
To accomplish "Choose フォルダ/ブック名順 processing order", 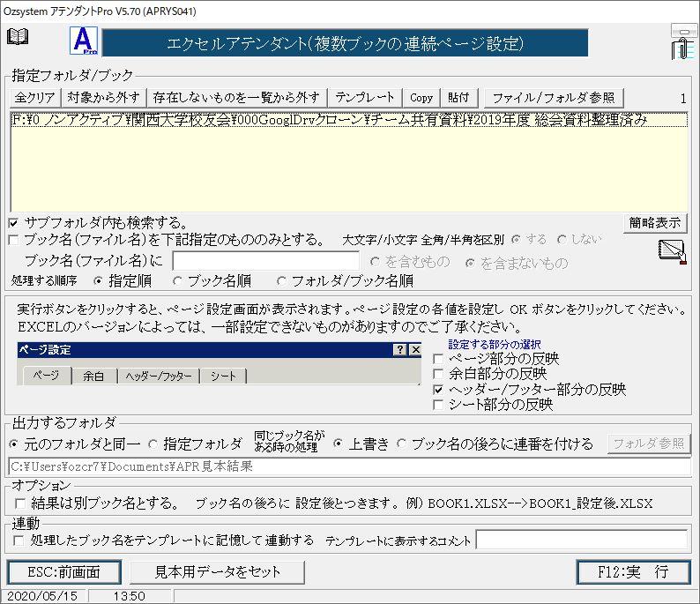I will pyautogui.click(x=281, y=280).
